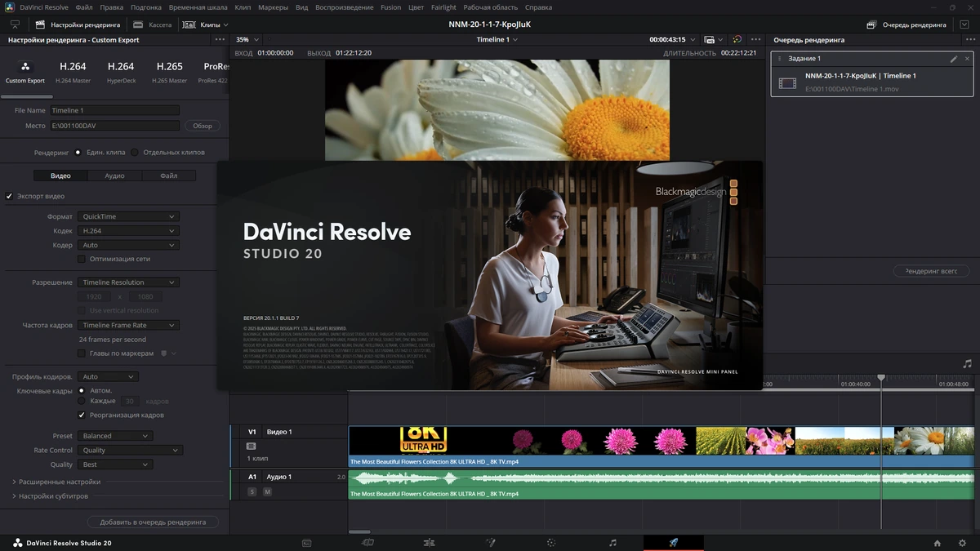The image size is (980, 551).
Task: Click the music note icon above the timeline
Action: coord(968,363)
